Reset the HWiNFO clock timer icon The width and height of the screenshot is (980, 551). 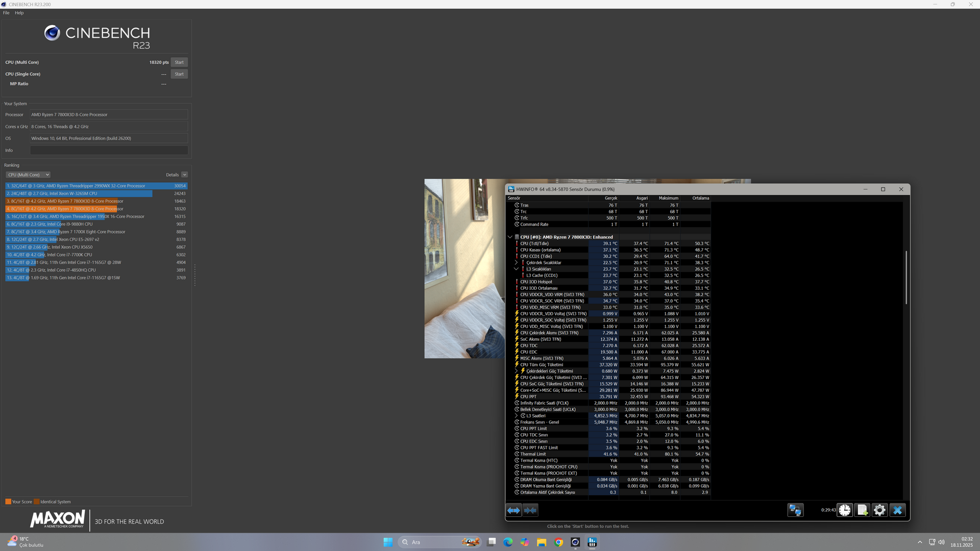pos(845,510)
